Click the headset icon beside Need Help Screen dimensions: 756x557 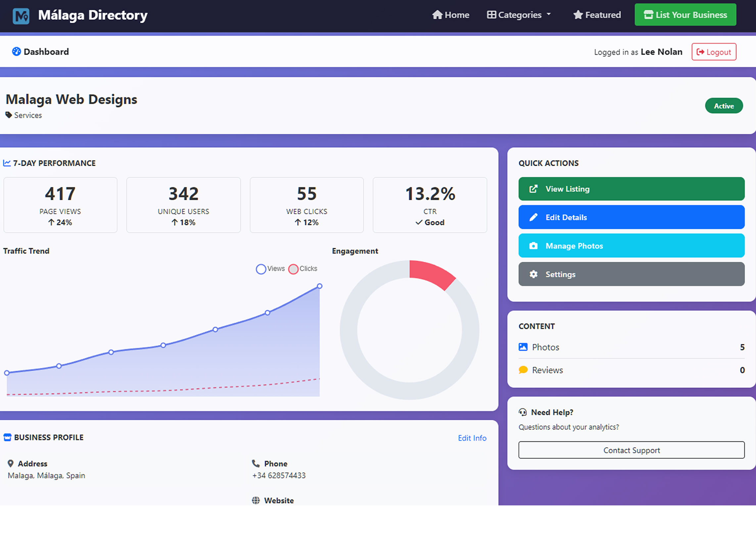pyautogui.click(x=523, y=412)
